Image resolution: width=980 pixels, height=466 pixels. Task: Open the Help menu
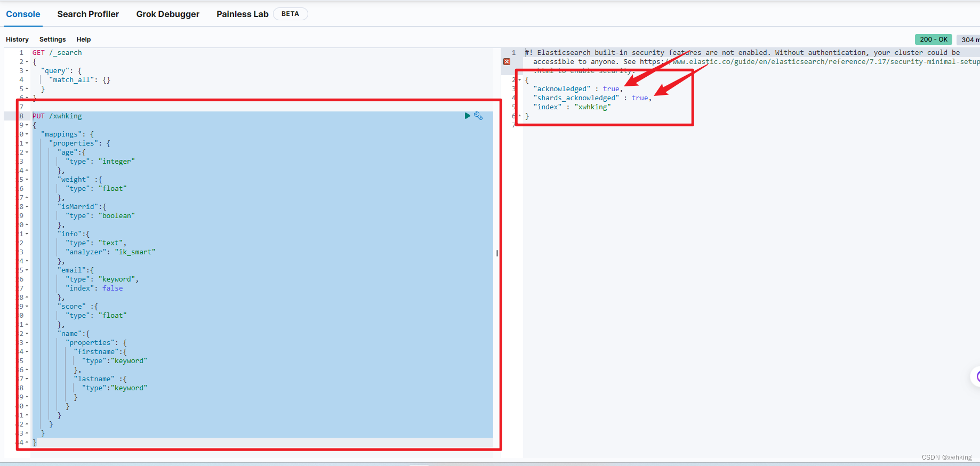point(84,39)
